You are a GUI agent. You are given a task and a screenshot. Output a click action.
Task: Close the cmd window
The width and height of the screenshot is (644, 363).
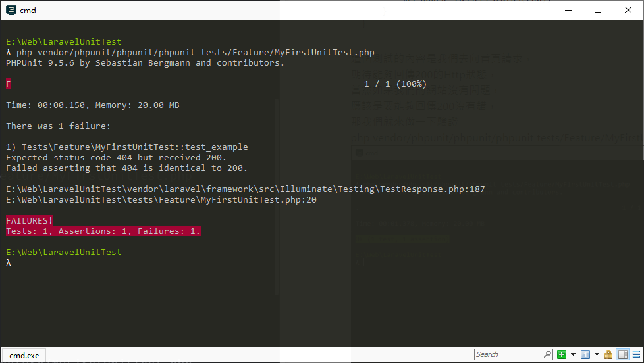(628, 11)
